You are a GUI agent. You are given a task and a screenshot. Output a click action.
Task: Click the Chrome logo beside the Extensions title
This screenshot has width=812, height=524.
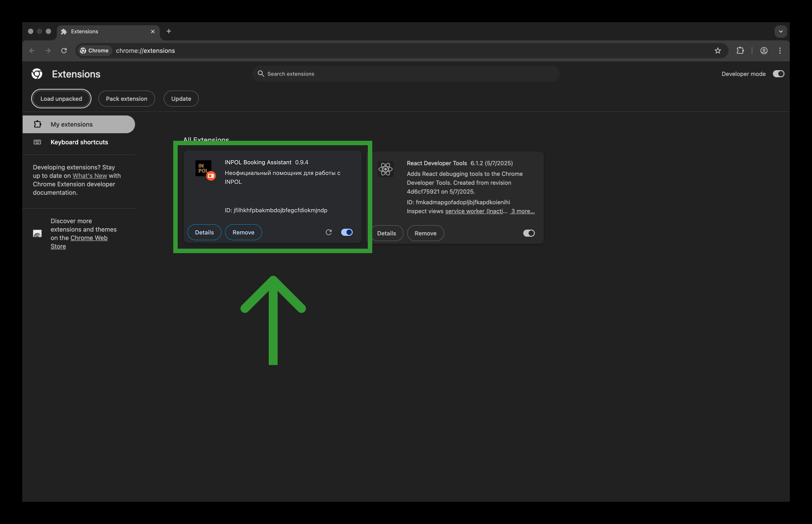(37, 74)
